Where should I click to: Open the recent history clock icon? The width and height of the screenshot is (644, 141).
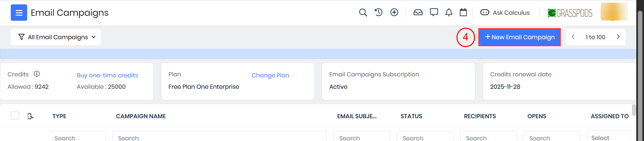click(x=378, y=12)
